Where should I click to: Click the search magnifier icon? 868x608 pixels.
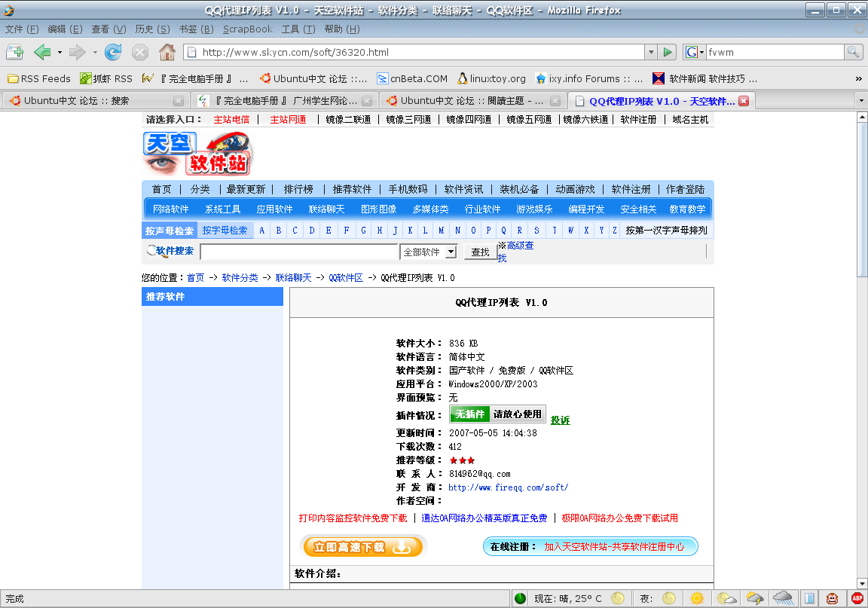pyautogui.click(x=853, y=52)
